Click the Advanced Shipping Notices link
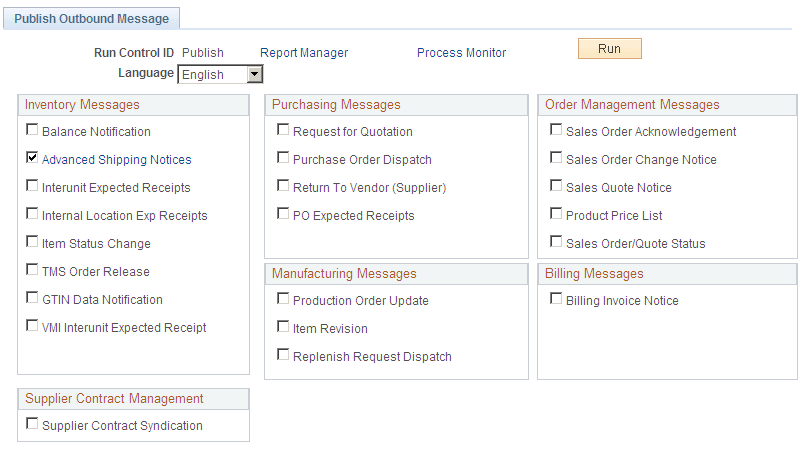This screenshot has height=453, width=808. pos(116,160)
